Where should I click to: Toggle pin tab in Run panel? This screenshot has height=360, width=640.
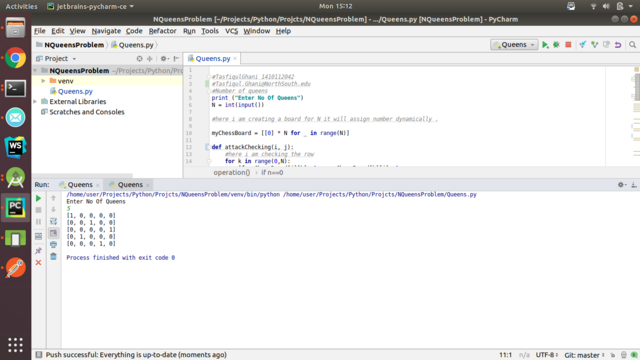(38, 251)
